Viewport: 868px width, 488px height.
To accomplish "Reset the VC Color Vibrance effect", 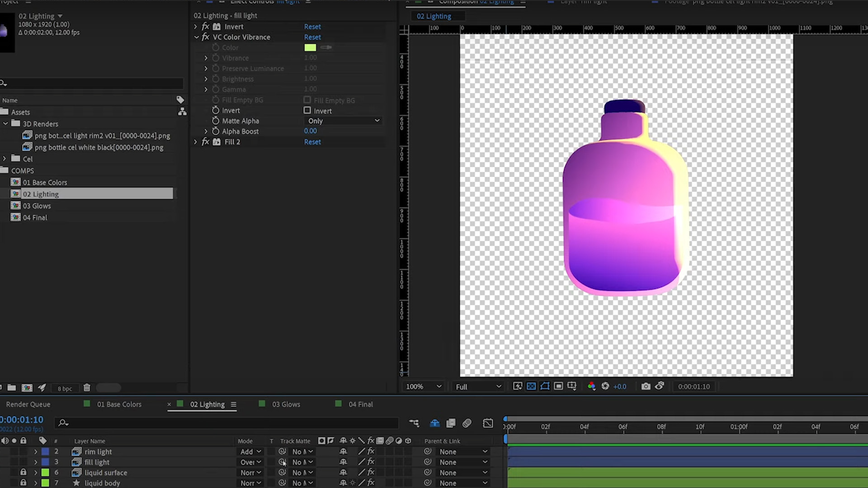I will coord(312,37).
